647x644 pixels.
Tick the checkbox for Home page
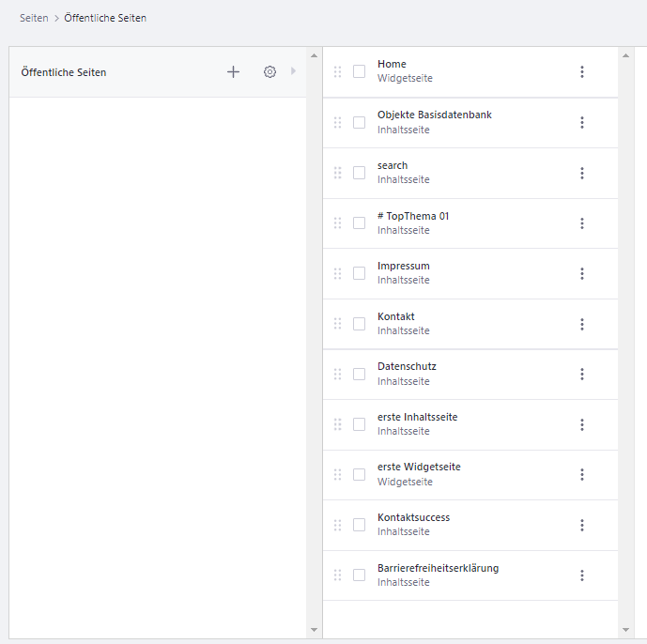click(359, 71)
